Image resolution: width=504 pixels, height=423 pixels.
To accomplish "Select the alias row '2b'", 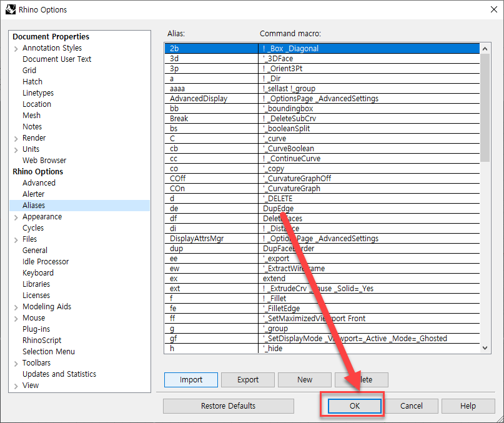I will click(322, 49).
